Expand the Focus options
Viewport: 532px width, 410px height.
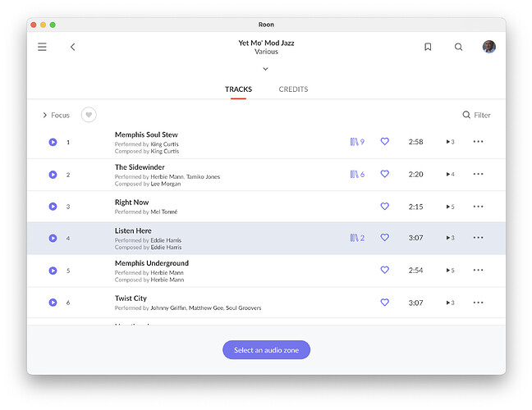pos(56,116)
